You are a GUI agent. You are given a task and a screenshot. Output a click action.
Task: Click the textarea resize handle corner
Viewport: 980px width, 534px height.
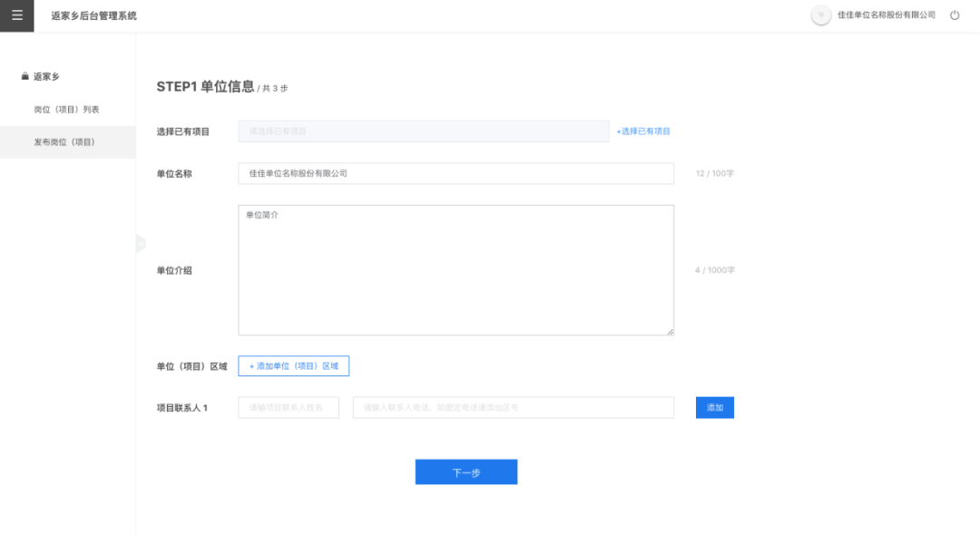[671, 332]
